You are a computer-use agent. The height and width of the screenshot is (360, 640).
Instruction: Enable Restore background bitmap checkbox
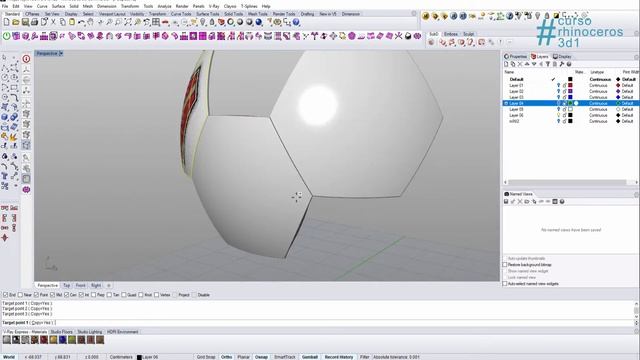click(x=505, y=265)
